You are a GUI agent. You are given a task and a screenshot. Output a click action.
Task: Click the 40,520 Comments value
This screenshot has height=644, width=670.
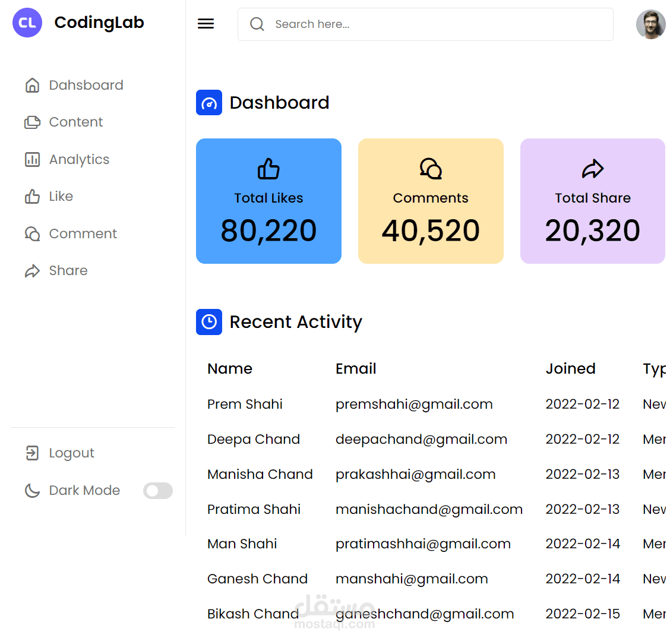point(431,231)
